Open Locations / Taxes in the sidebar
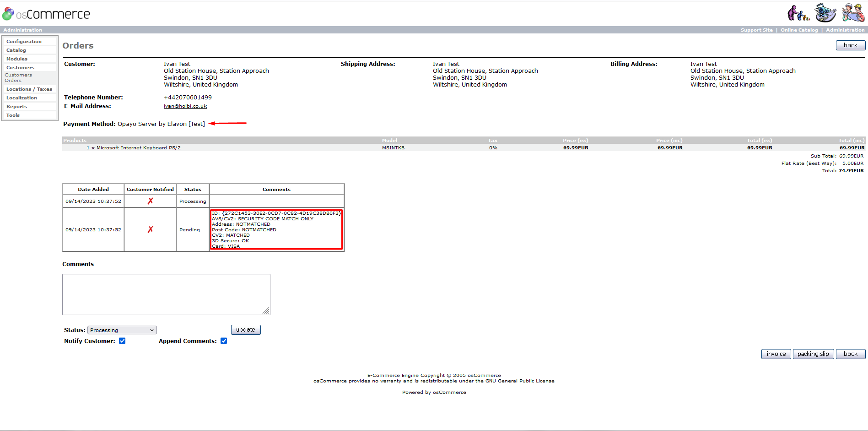868x431 pixels. tap(29, 89)
